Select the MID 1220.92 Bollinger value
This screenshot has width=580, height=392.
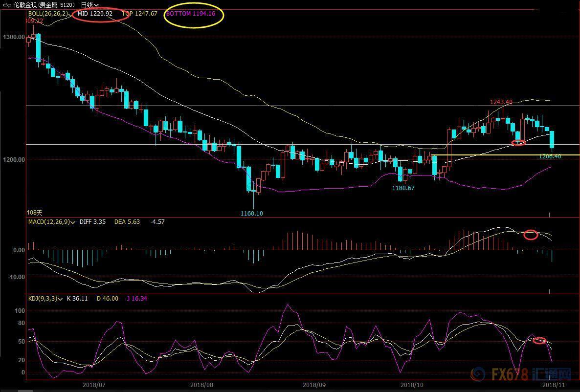(95, 14)
